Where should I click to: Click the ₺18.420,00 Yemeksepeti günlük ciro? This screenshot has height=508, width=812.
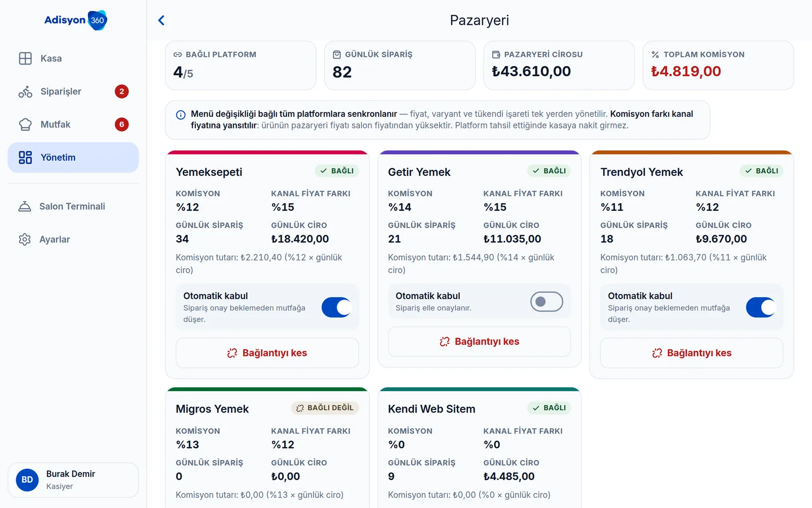coord(300,239)
